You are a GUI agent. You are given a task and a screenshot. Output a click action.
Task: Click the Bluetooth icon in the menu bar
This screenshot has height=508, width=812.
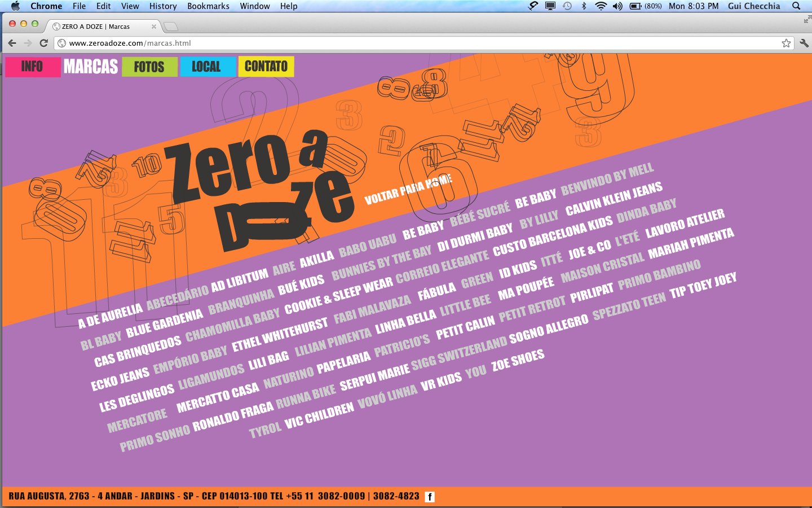coord(584,6)
